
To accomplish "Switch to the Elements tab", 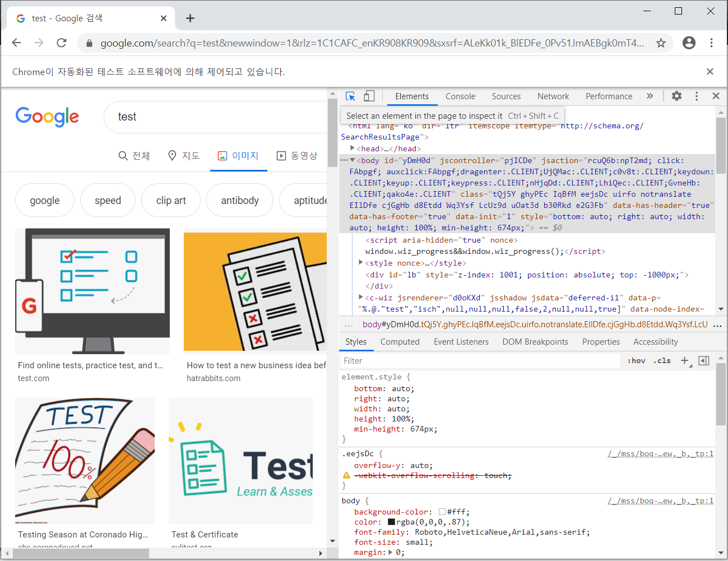I will [x=412, y=96].
